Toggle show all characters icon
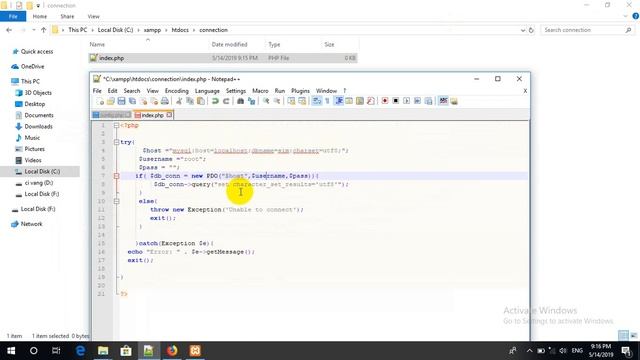Viewport: 640px width, 360px height. click(327, 101)
